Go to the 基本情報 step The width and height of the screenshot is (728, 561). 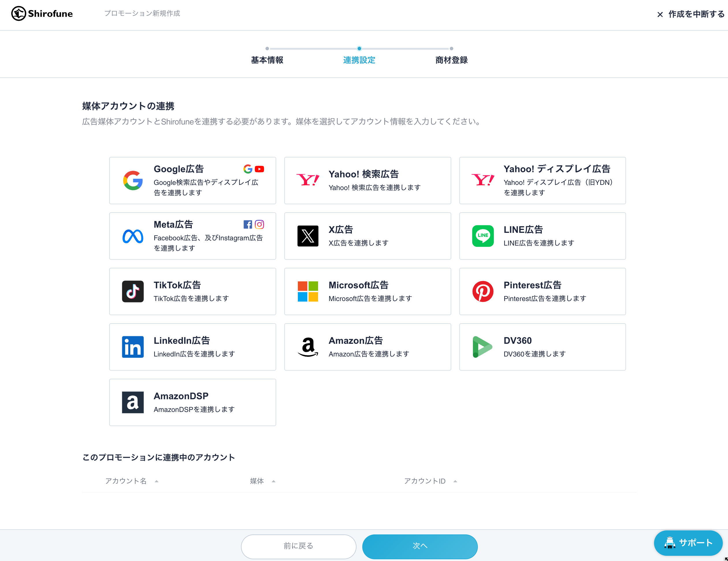tap(267, 60)
